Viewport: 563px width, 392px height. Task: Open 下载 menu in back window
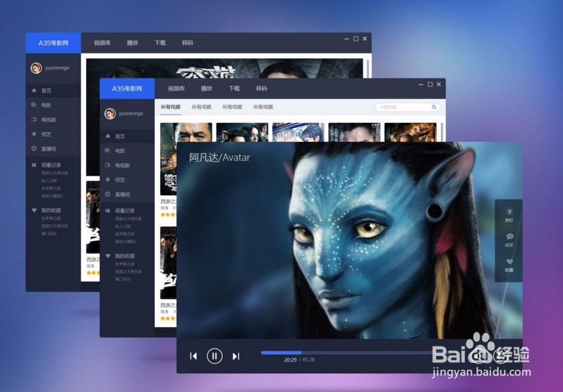[160, 43]
